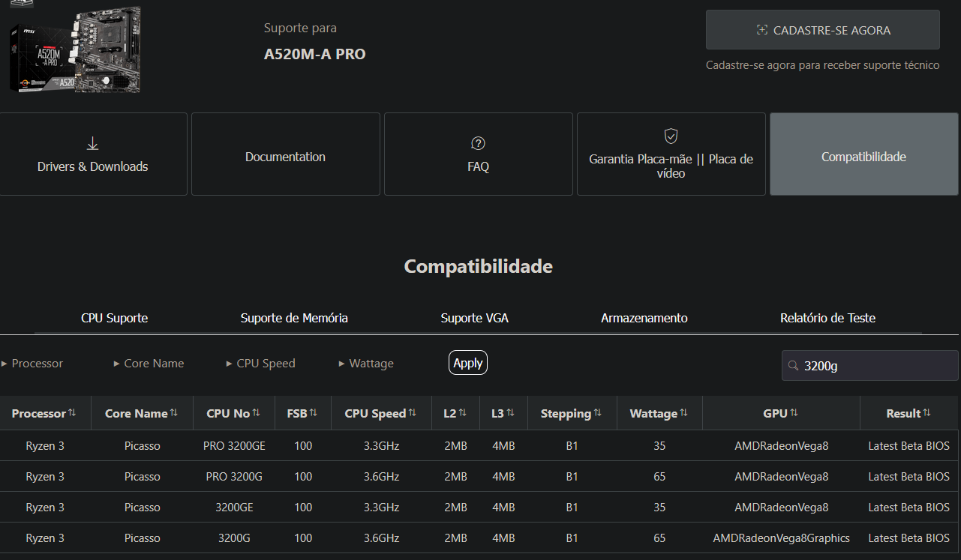Switch to Suporte VGA tab

(x=475, y=319)
